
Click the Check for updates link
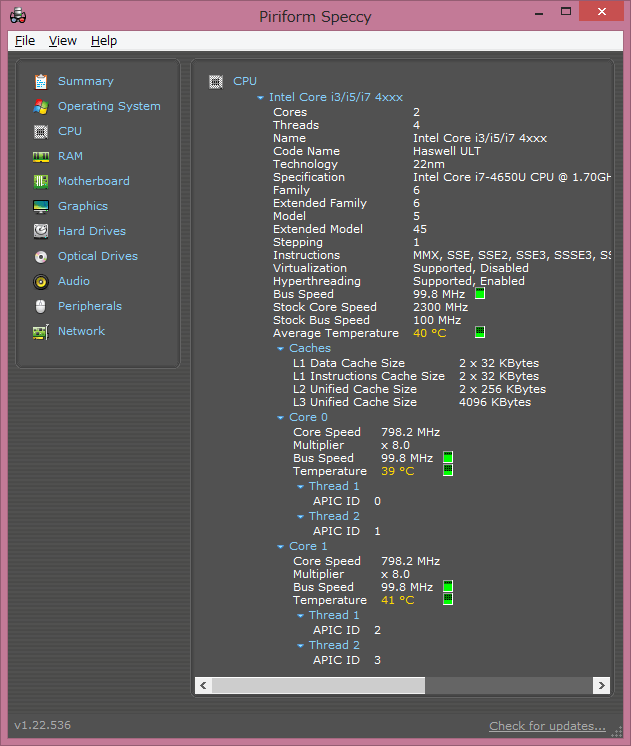click(547, 726)
